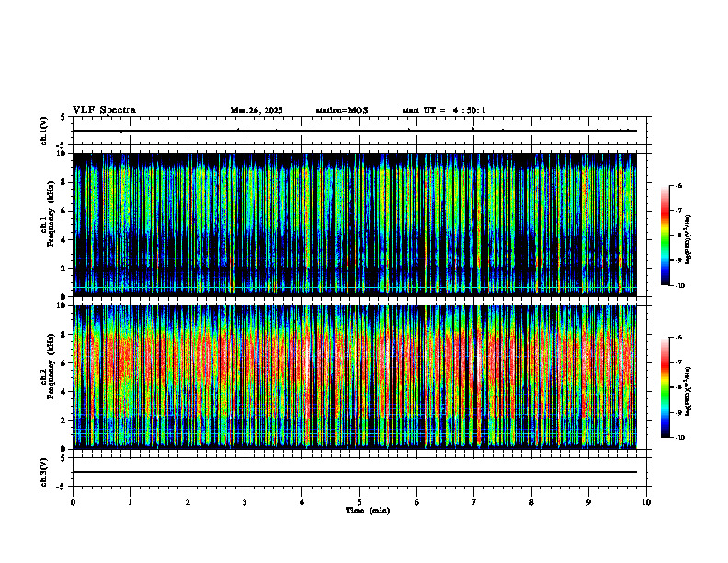Click the -6 label on ch.1 colorbar
Image resolution: width=728 pixels, height=563 pixels.
[x=678, y=185]
